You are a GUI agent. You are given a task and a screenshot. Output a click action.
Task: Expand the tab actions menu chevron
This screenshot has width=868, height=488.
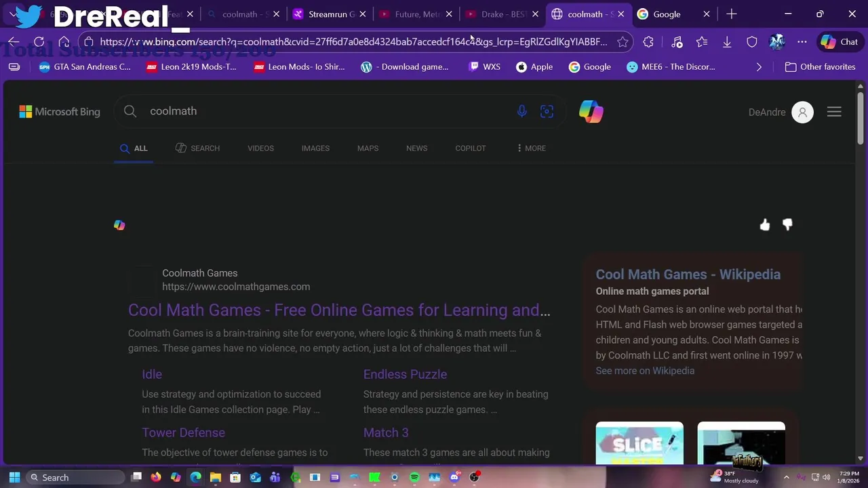[13, 14]
